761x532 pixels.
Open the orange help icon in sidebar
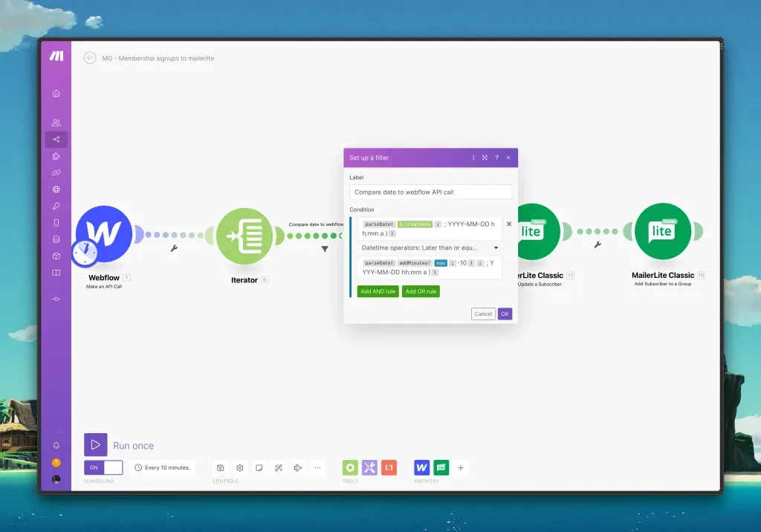[56, 463]
